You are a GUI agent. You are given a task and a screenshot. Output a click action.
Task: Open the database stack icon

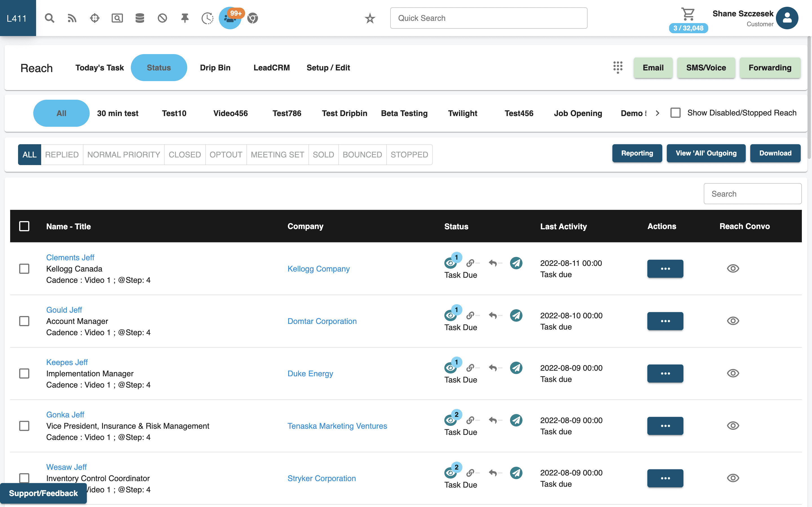click(140, 18)
